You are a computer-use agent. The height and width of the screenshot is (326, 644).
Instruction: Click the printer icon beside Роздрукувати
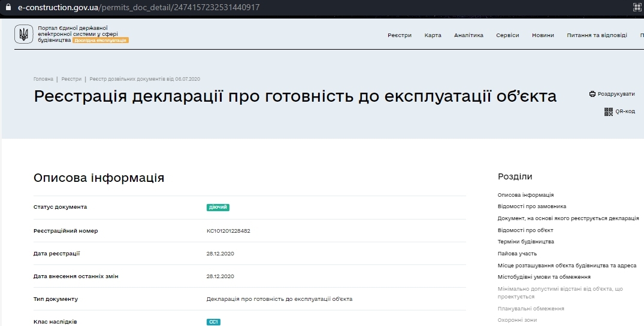point(592,94)
